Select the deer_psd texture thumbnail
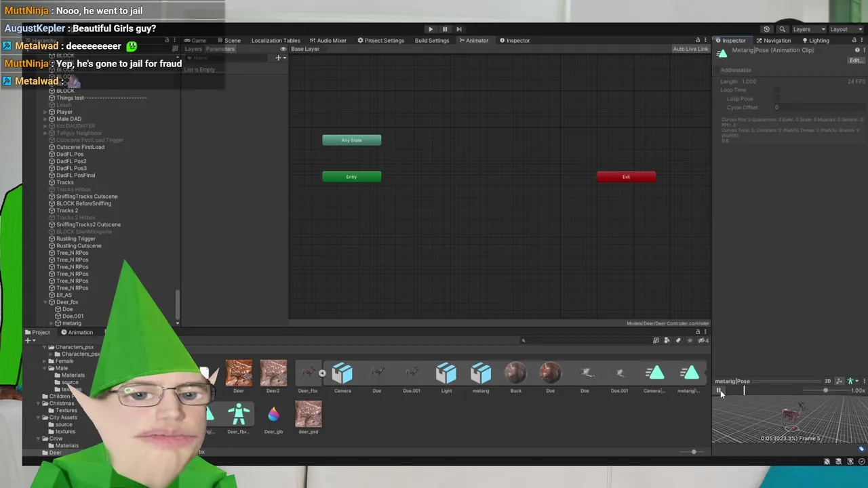This screenshot has width=868, height=488. point(309,414)
